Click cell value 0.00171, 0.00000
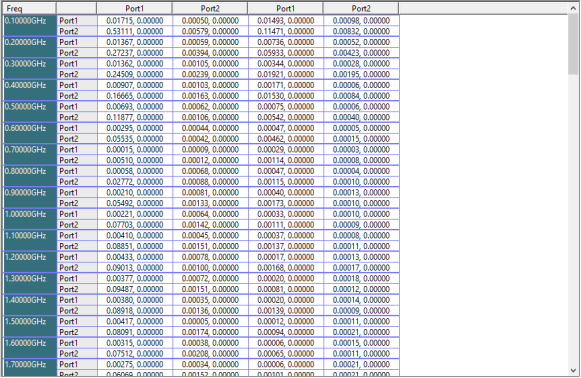Viewport: 581px width, 378px height. (x=286, y=85)
